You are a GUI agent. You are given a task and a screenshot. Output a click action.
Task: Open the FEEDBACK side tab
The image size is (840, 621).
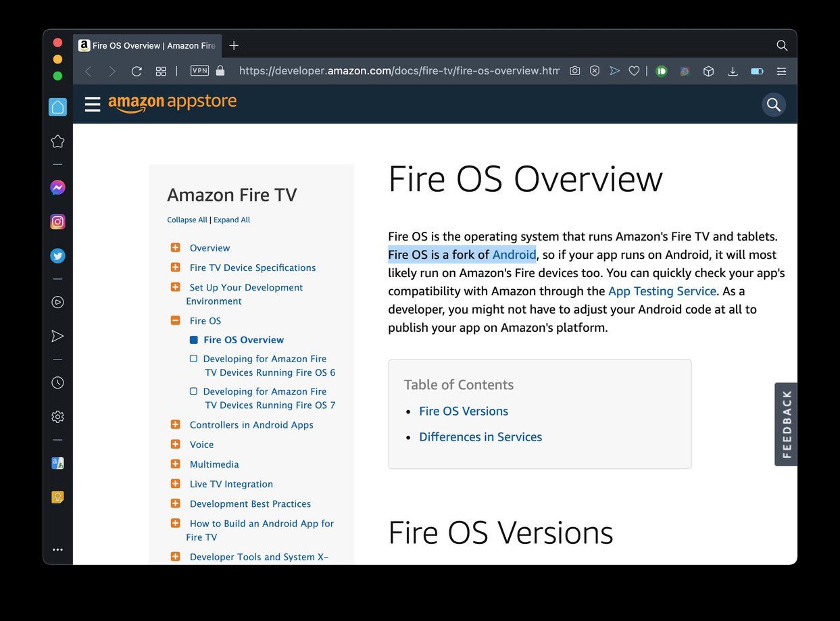coord(786,424)
